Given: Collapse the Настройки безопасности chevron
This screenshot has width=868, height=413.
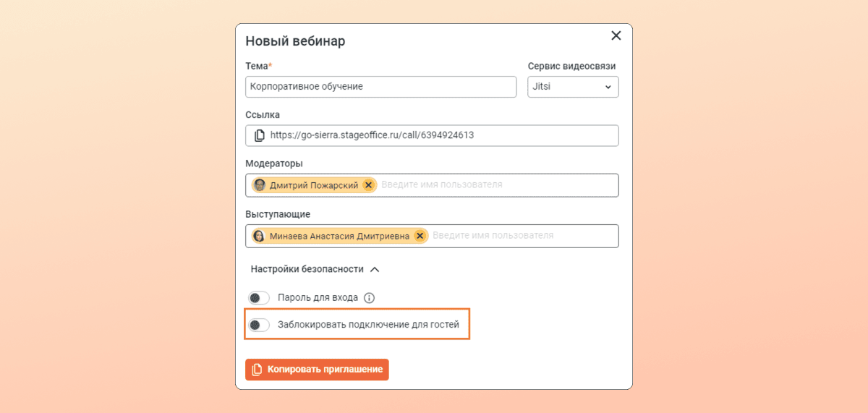Looking at the screenshot, I should [375, 269].
